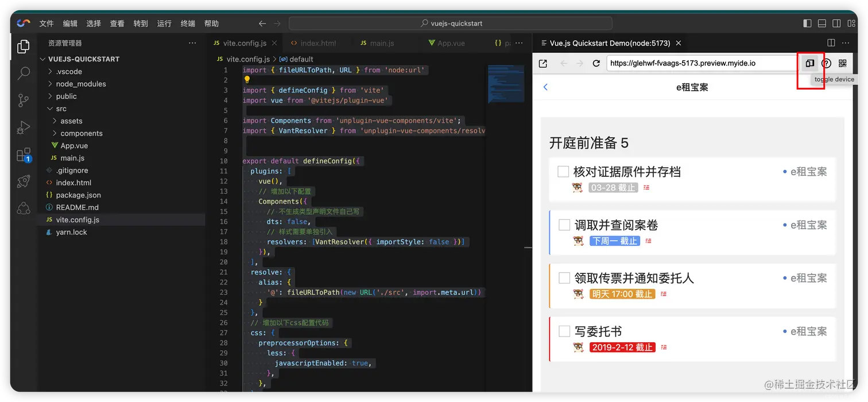Open the Extensions view with badge 1

tap(24, 155)
